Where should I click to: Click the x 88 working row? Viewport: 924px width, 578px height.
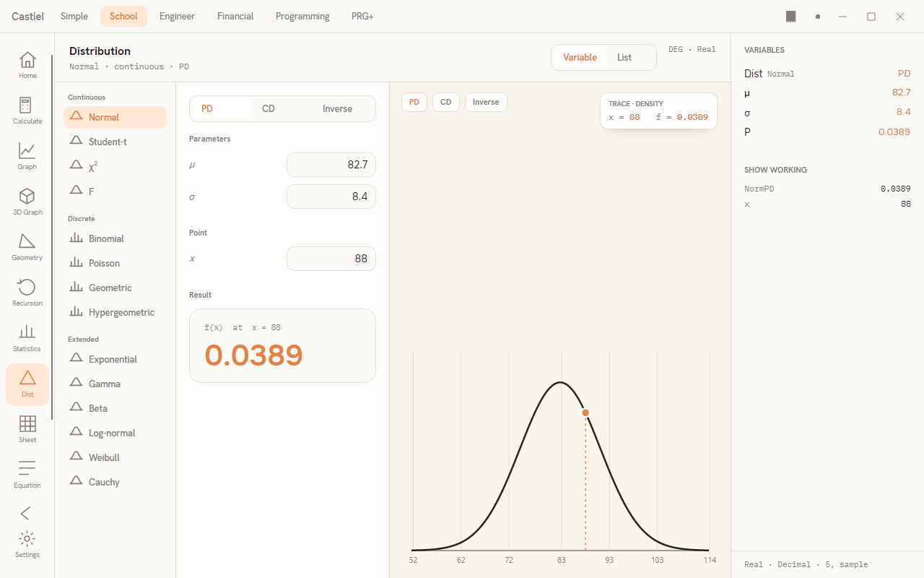coord(827,204)
